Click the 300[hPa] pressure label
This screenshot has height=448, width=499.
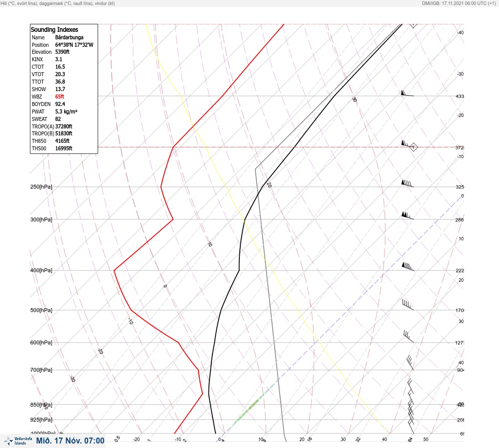(x=41, y=220)
